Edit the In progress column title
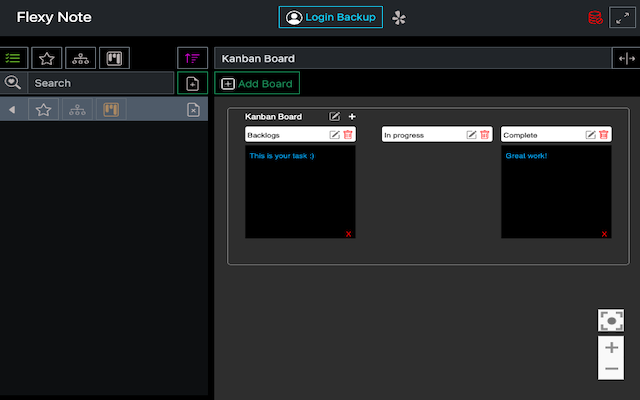This screenshot has width=640, height=400. 471,135
